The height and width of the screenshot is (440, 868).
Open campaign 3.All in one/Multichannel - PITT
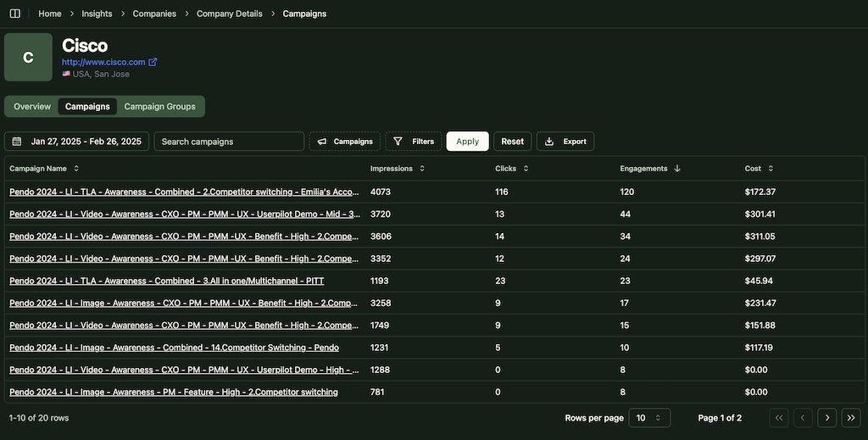(x=167, y=281)
